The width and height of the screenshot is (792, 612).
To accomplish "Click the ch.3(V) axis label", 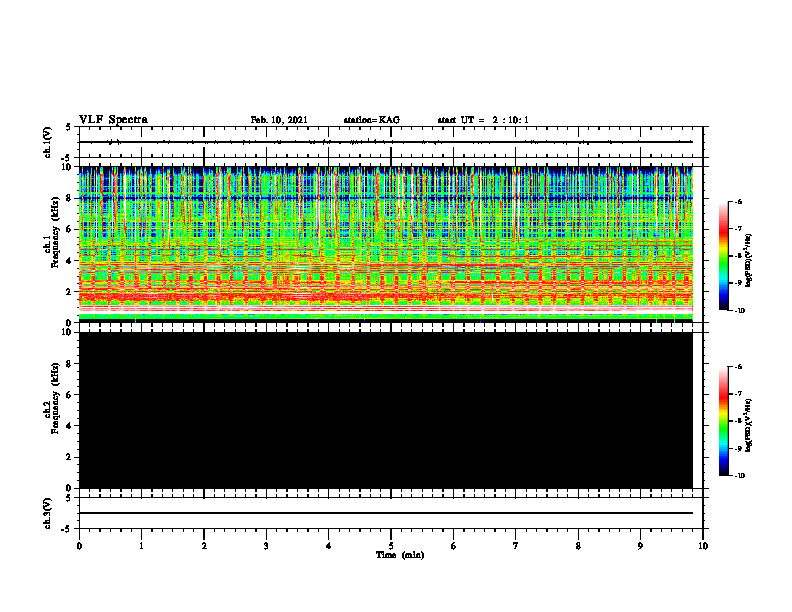I will [x=48, y=513].
